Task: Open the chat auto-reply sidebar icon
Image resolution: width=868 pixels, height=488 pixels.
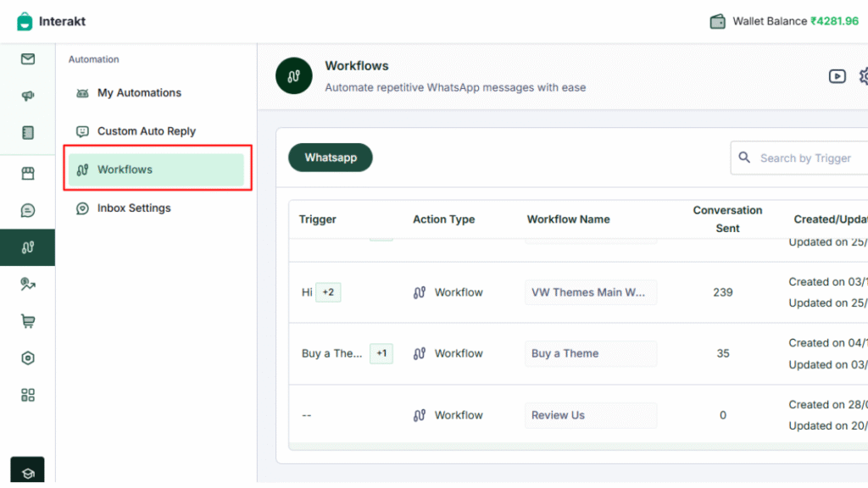Action: pyautogui.click(x=28, y=210)
